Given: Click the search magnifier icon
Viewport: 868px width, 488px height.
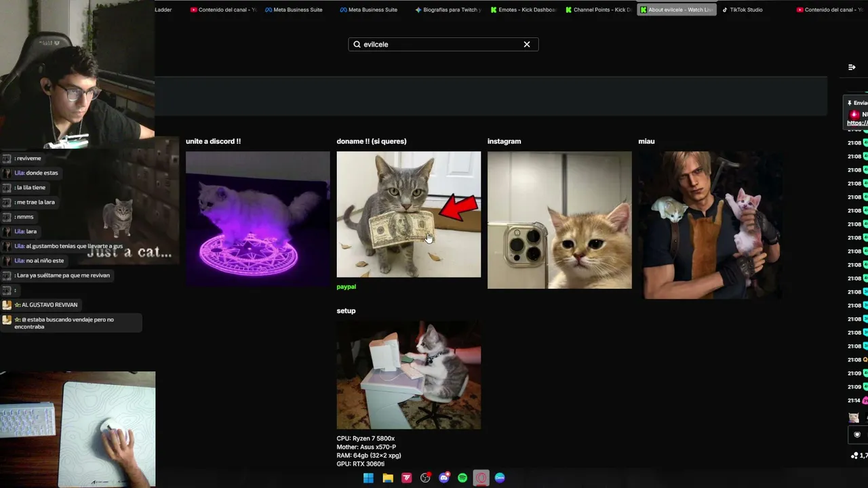Looking at the screenshot, I should tap(357, 44).
